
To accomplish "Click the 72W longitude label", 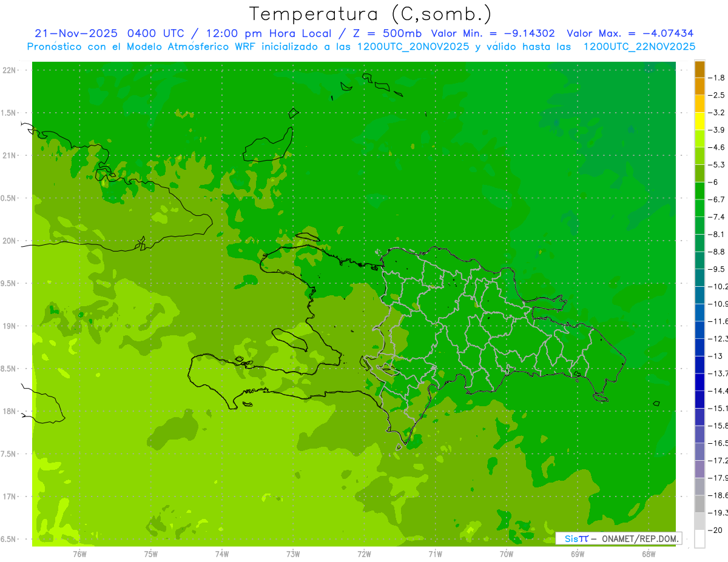I will pos(364,554).
